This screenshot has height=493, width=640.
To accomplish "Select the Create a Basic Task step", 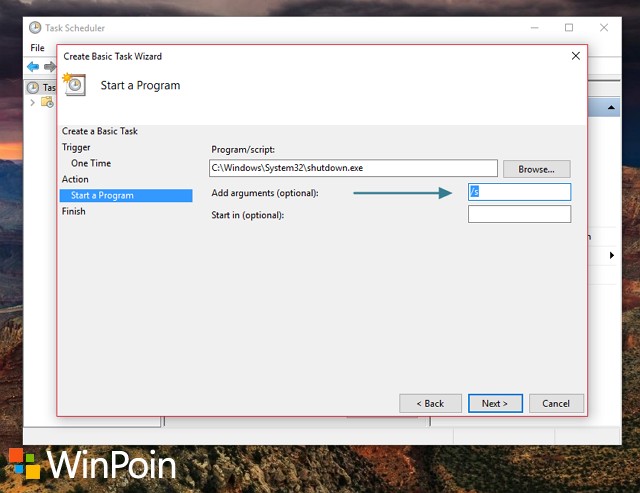I will pyautogui.click(x=100, y=131).
